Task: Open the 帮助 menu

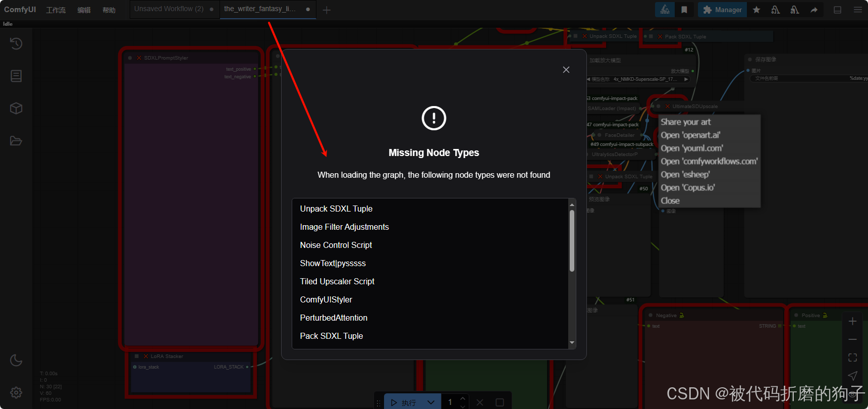Action: click(109, 10)
